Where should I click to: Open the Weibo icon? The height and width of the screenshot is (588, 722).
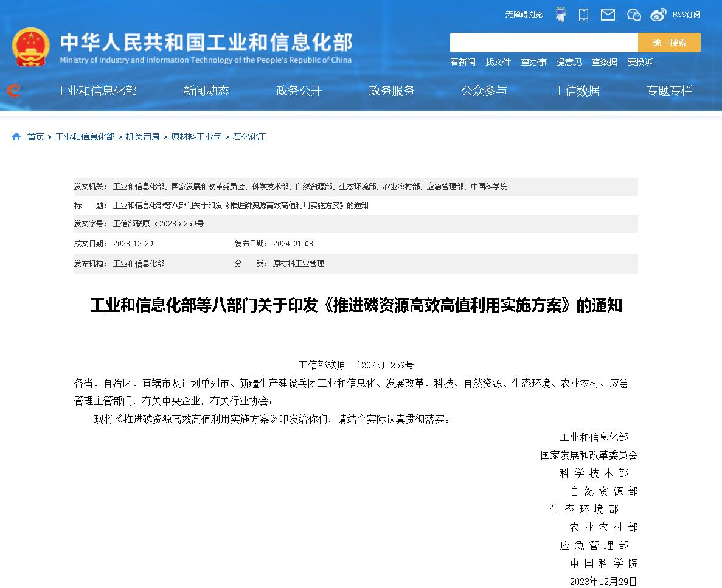[658, 15]
